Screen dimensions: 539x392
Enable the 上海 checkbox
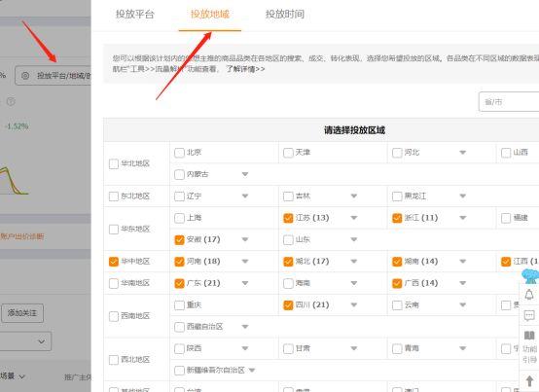tap(179, 218)
